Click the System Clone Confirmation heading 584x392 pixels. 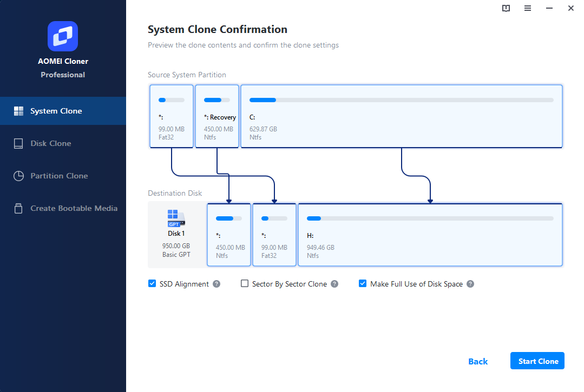[218, 29]
